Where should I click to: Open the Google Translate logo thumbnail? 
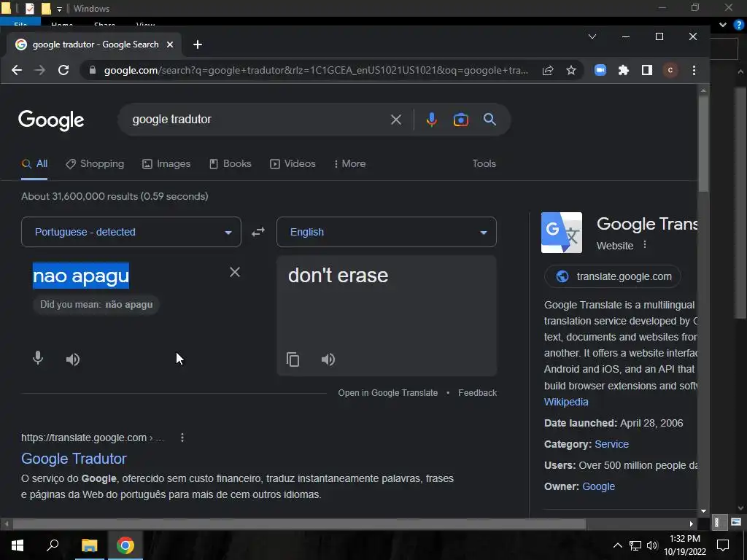562,233
